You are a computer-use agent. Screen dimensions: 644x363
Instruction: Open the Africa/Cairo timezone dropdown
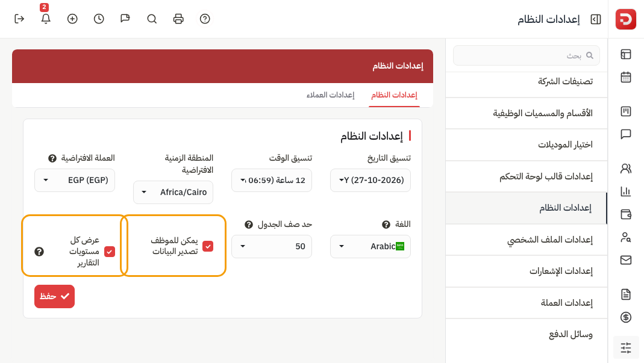click(173, 192)
